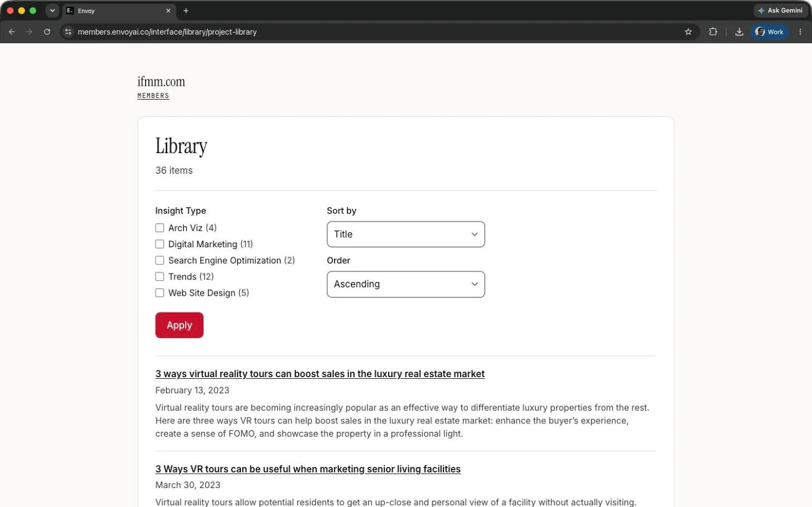Click the Insight Type label
Image resolution: width=812 pixels, height=507 pixels.
[181, 210]
